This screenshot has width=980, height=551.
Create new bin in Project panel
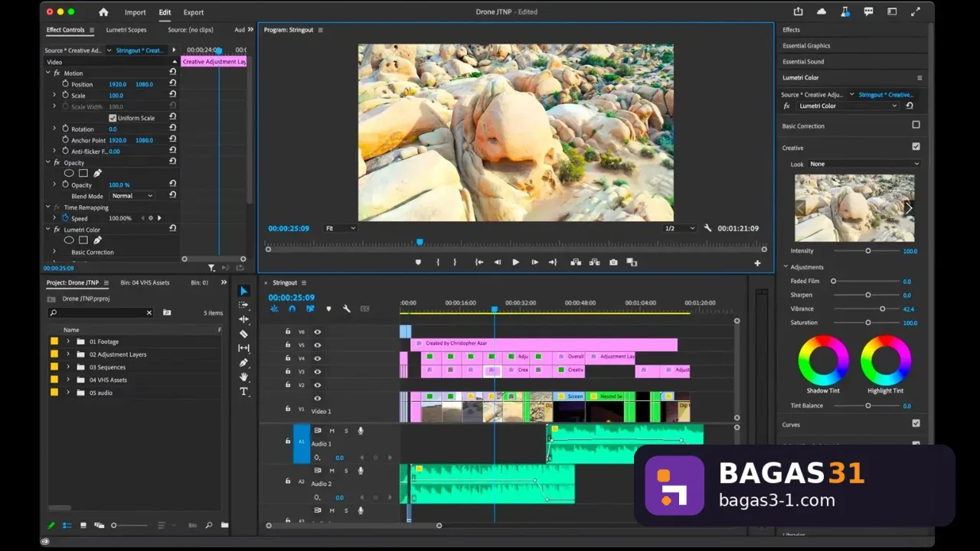coord(224,525)
